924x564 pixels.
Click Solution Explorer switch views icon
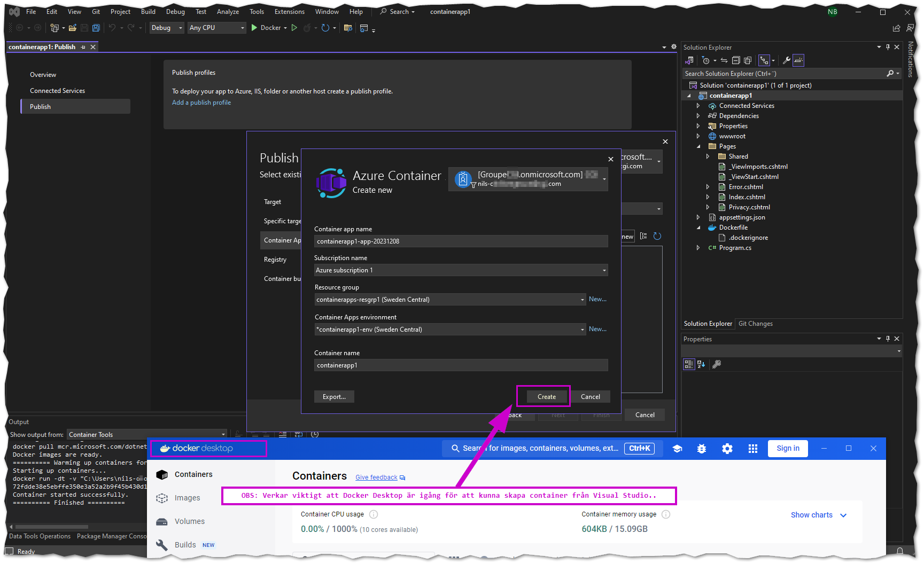point(689,60)
